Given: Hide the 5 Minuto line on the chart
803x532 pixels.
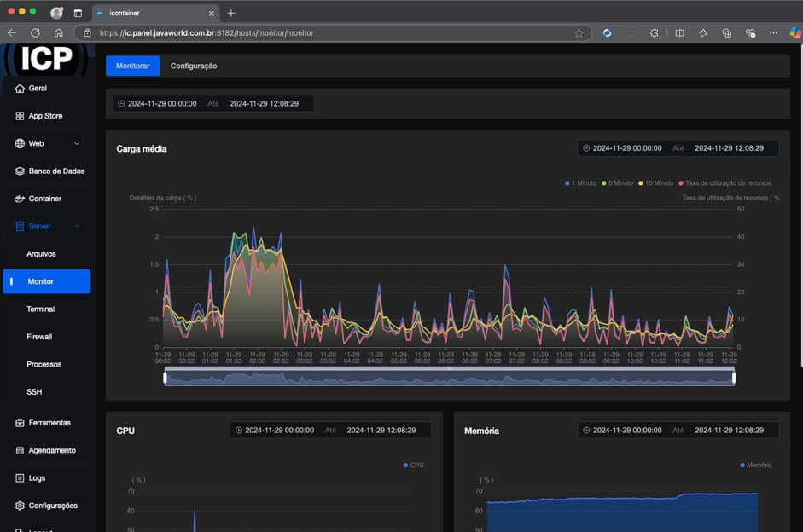Looking at the screenshot, I should coord(617,182).
